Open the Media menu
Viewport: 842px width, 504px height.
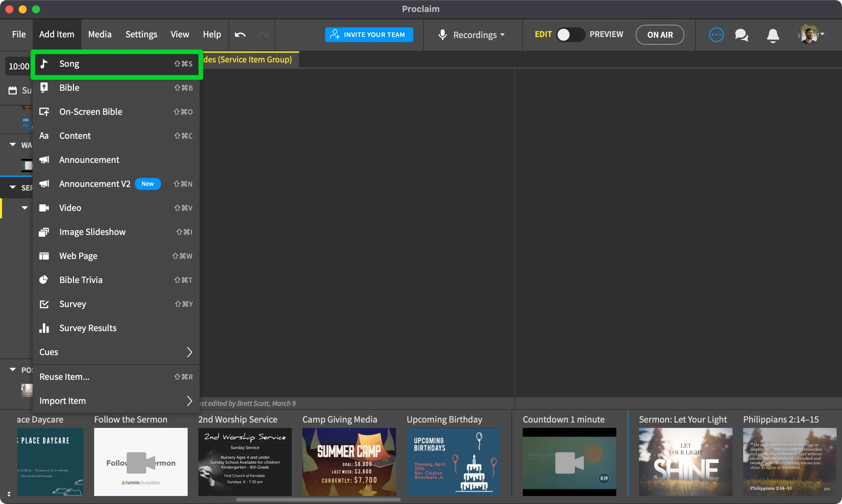click(x=99, y=34)
